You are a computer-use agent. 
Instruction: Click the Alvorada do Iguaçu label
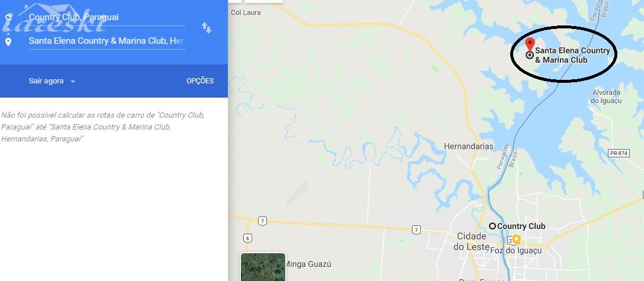[606, 97]
